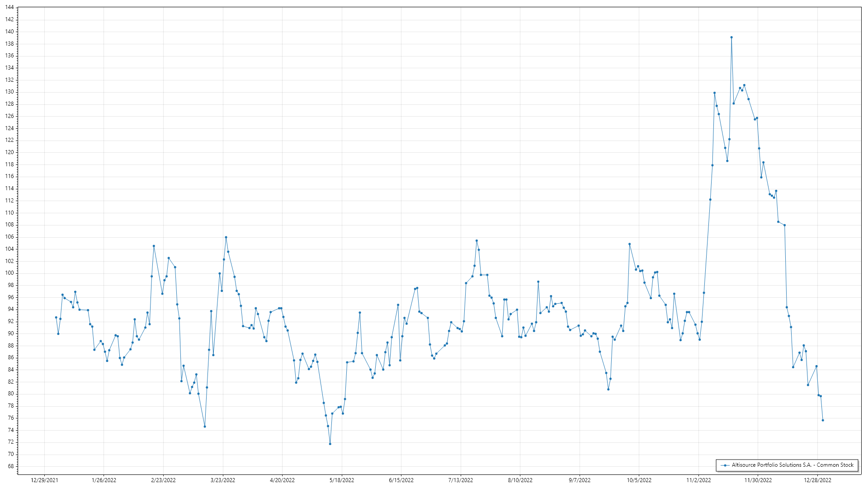The height and width of the screenshot is (488, 868).
Task: Click the 7/13/2022 x-axis date label
Action: tap(461, 480)
